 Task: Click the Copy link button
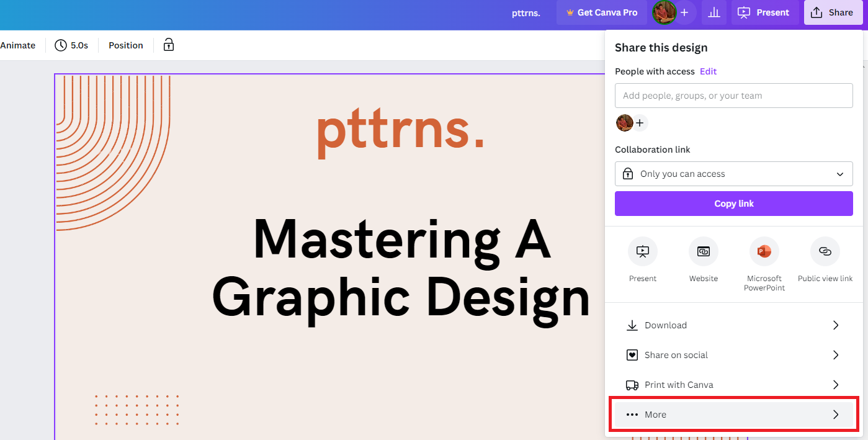[733, 204]
